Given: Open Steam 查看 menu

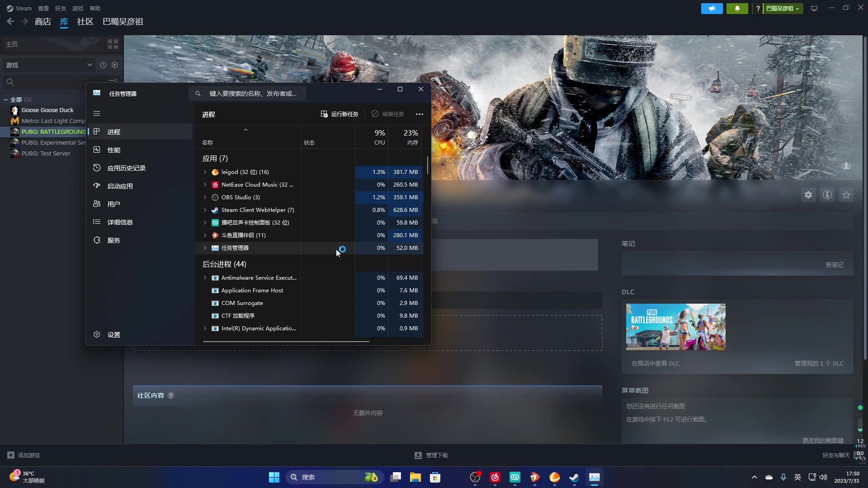Looking at the screenshot, I should pyautogui.click(x=43, y=8).
